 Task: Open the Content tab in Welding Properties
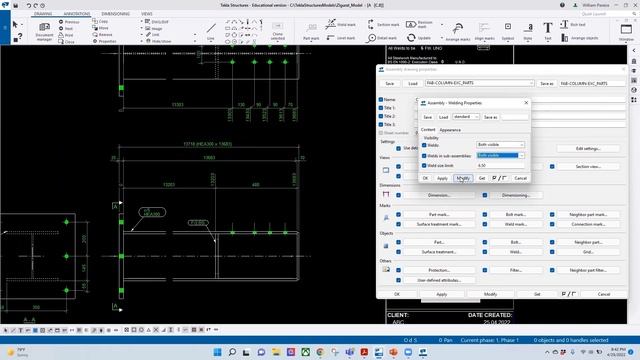428,129
